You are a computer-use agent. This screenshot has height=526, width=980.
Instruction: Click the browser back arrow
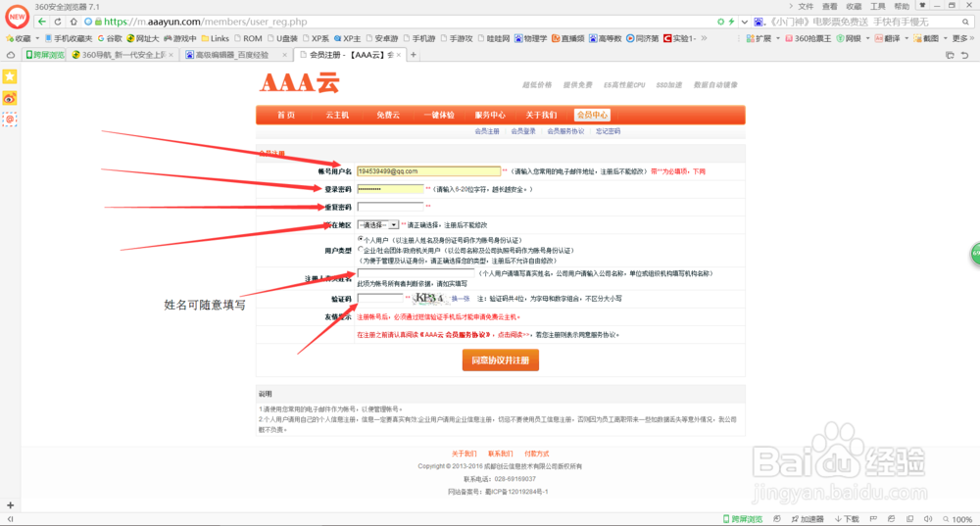[x=42, y=22]
